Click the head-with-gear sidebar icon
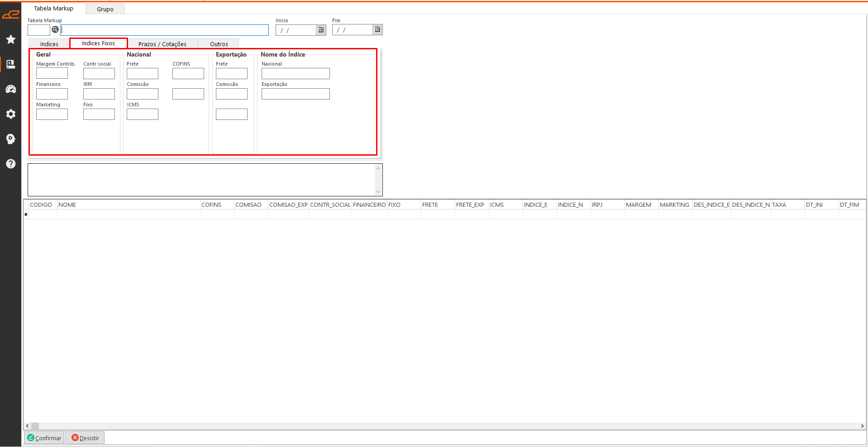Screen dimensions: 868x447 tap(11, 139)
